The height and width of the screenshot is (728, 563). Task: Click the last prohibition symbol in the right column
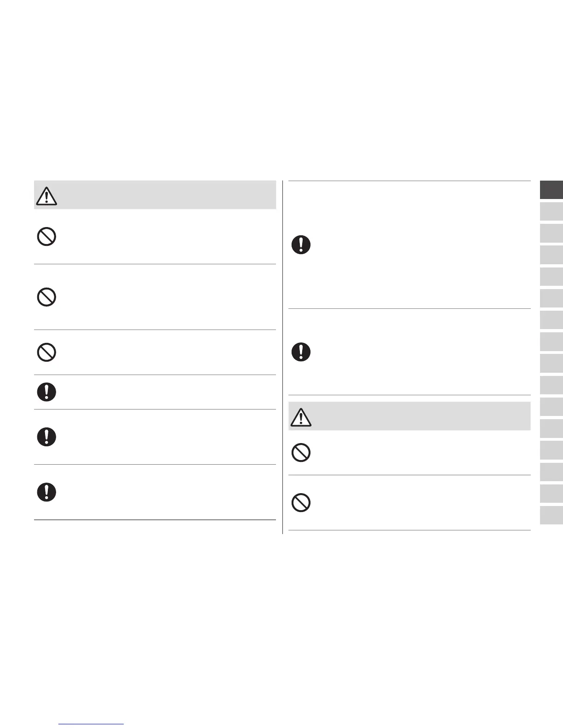(x=301, y=502)
